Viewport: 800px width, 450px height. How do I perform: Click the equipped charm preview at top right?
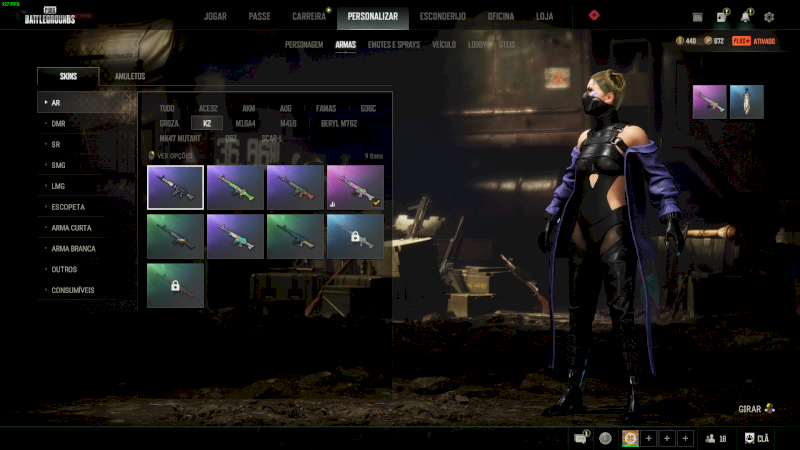746,102
